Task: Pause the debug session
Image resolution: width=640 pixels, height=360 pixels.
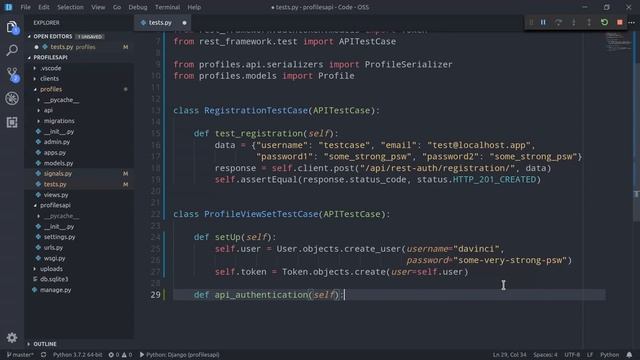Action: pyautogui.click(x=543, y=22)
